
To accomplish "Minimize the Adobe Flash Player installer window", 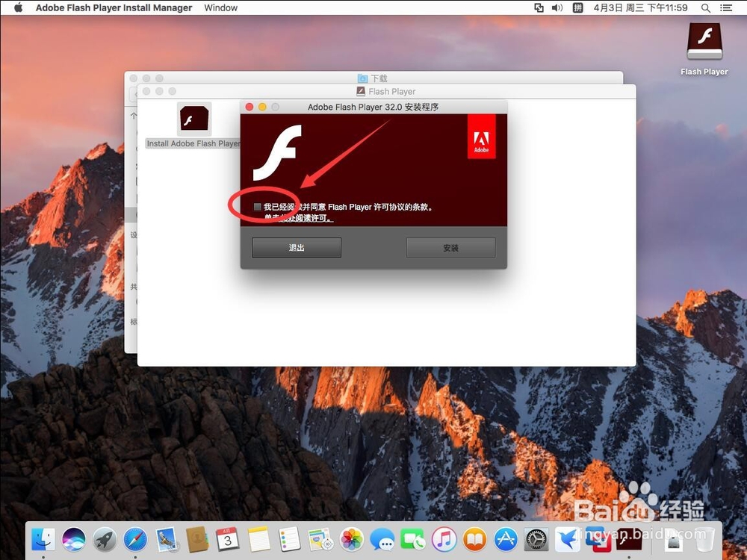I will pyautogui.click(x=262, y=107).
